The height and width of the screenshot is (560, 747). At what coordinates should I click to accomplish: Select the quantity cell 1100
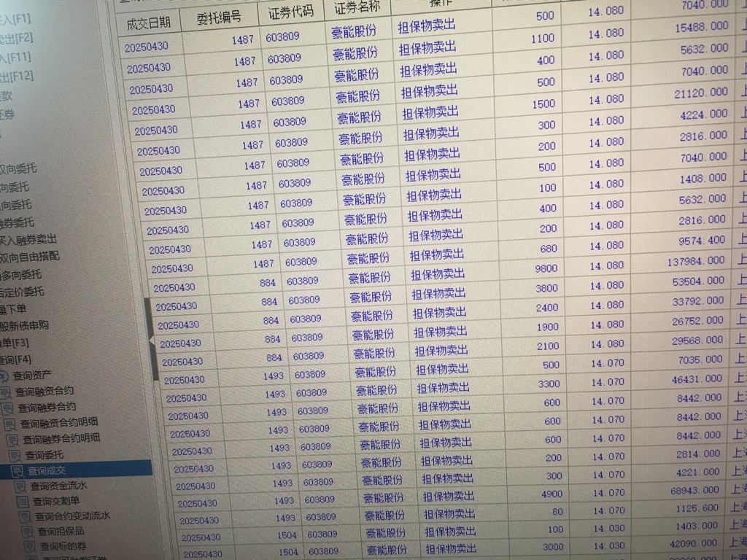tap(543, 39)
